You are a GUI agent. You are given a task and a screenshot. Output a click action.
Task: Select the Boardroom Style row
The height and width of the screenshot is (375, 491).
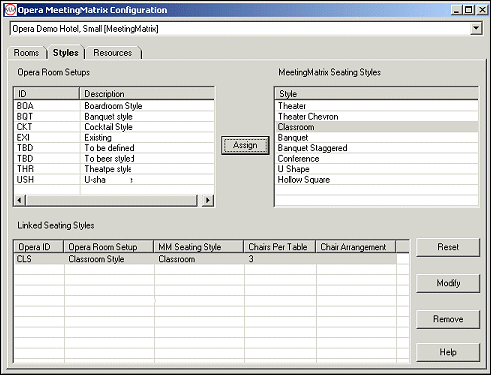(114, 106)
